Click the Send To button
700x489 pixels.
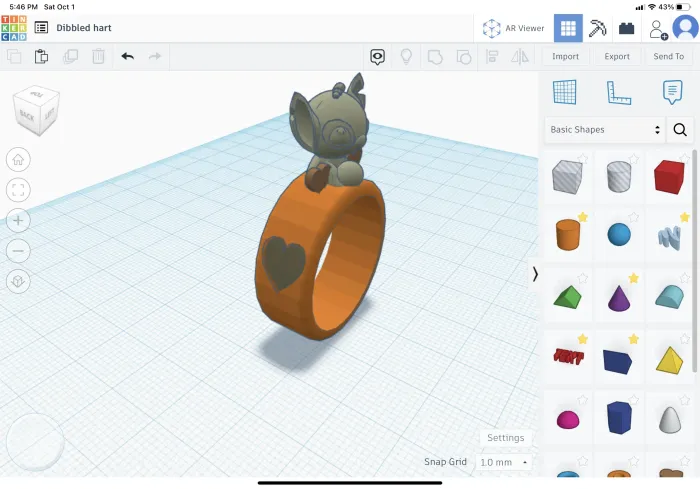(x=669, y=56)
